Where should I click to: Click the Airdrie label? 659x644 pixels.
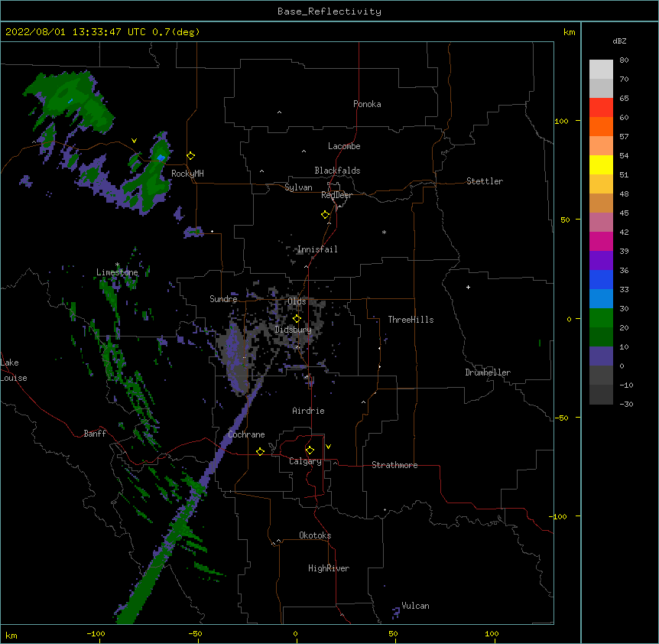click(309, 411)
